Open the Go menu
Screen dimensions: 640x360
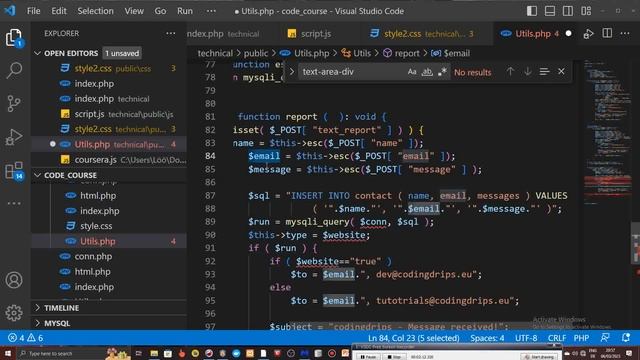click(x=160, y=11)
